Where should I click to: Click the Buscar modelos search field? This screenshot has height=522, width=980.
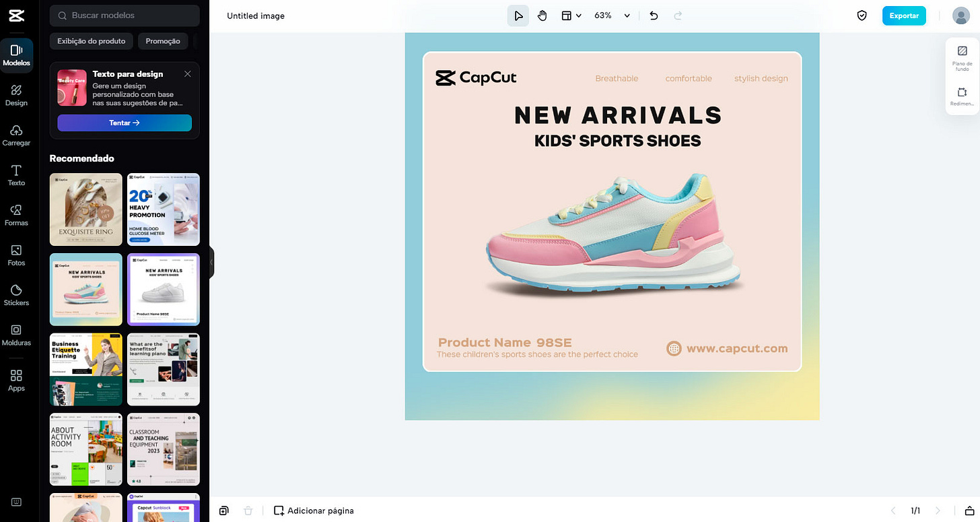coord(125,15)
